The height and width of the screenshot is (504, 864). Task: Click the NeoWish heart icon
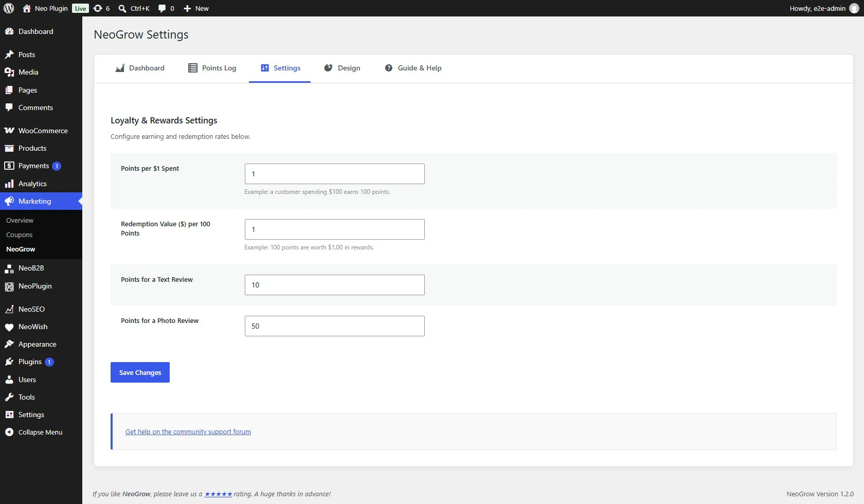(x=9, y=327)
